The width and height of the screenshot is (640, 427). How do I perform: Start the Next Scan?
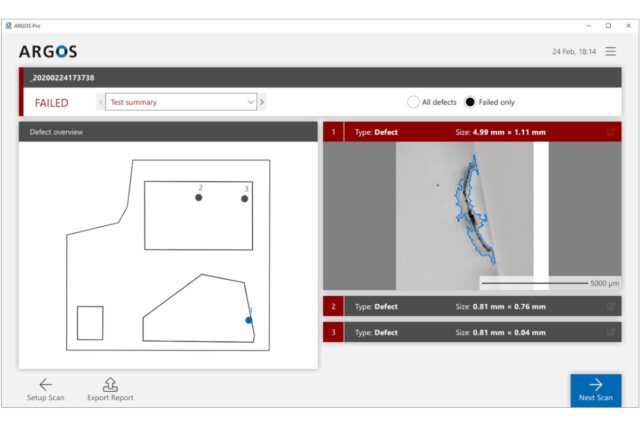click(596, 390)
